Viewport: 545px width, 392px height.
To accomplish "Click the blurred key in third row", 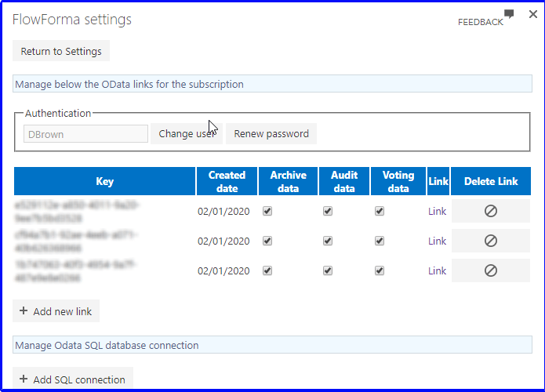I will pyautogui.click(x=76, y=271).
